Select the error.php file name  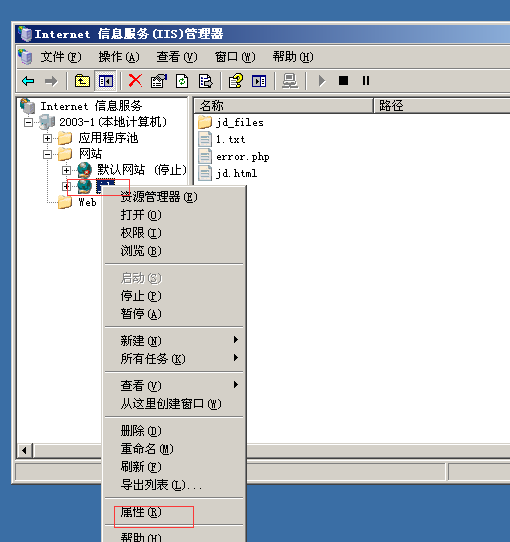coord(243,157)
